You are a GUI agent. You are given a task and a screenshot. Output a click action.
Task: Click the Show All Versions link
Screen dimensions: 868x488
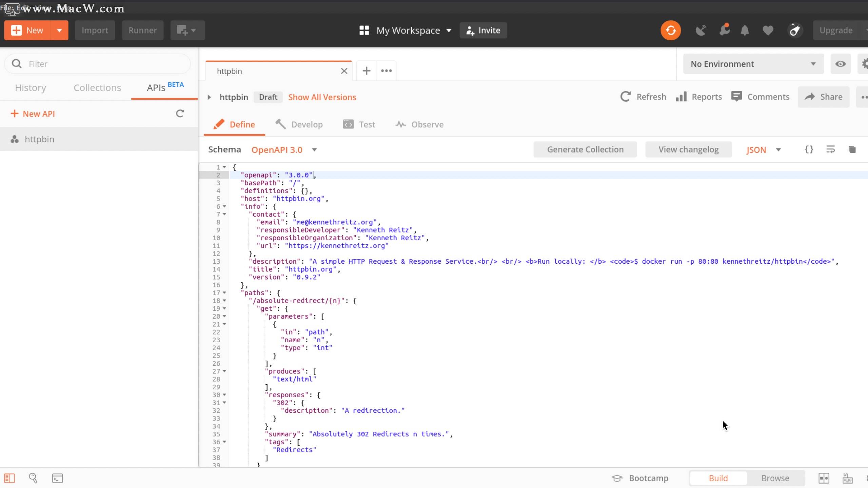click(322, 97)
